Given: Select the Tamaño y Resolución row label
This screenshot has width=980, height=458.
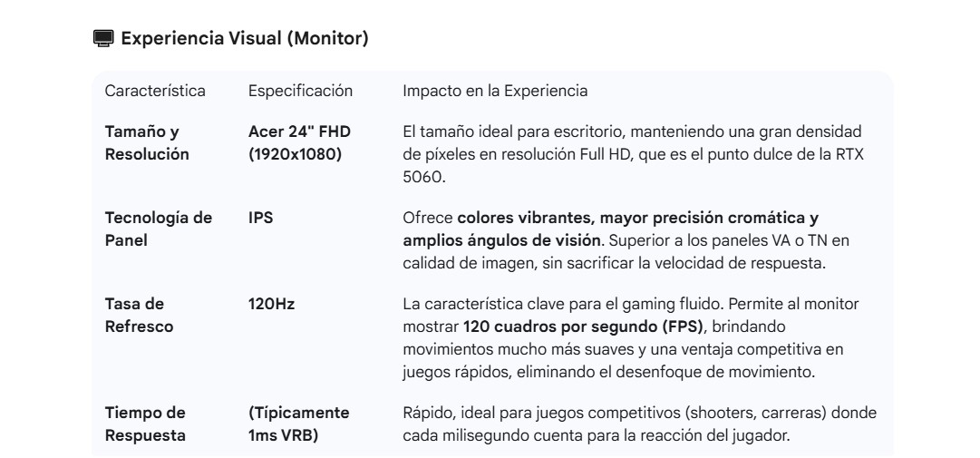Looking at the screenshot, I should (x=147, y=143).
